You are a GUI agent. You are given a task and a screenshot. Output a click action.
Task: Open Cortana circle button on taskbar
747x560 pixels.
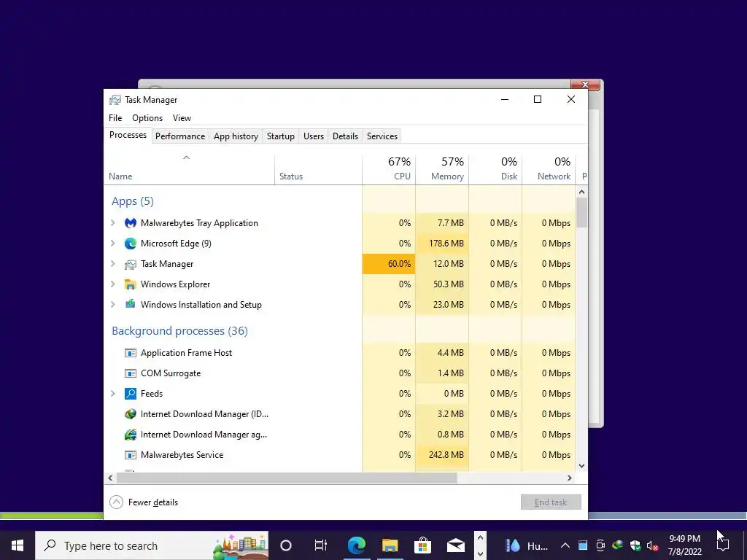(286, 545)
